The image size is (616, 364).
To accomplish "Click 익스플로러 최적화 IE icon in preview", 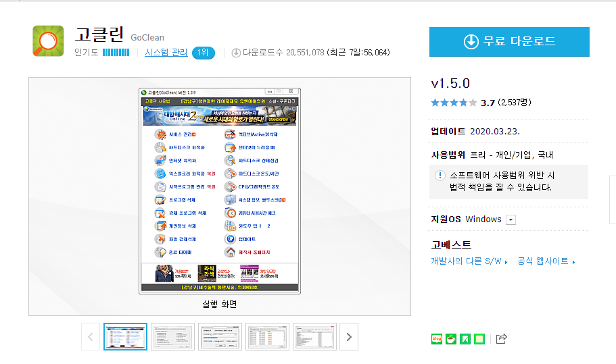I will pyautogui.click(x=160, y=174).
